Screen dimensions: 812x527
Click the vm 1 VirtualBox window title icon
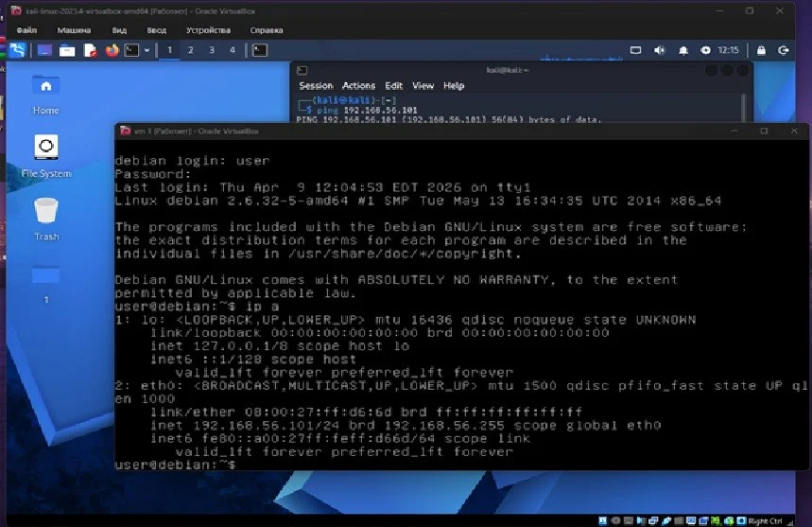(x=126, y=132)
